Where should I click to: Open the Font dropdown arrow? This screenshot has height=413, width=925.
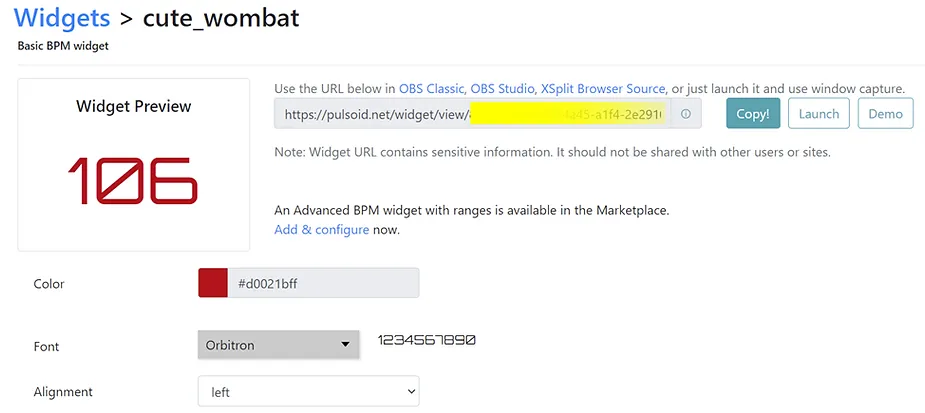(346, 345)
